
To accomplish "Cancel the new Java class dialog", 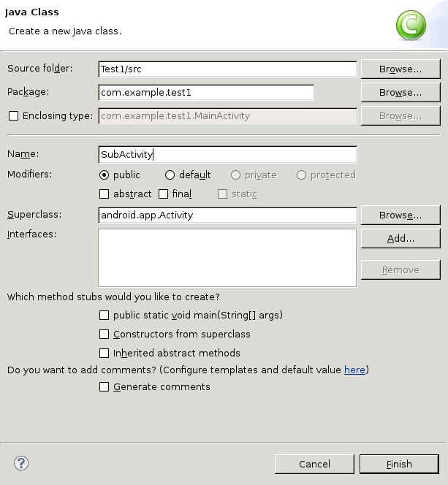I will tap(314, 464).
